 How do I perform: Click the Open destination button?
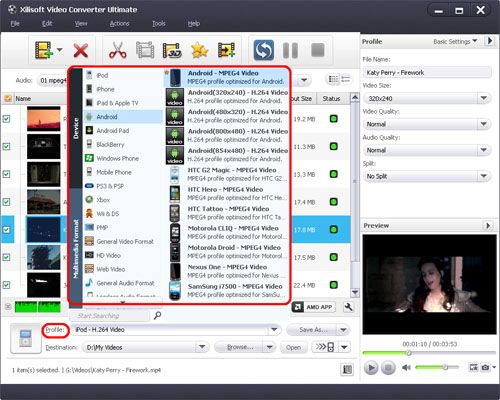tap(293, 347)
